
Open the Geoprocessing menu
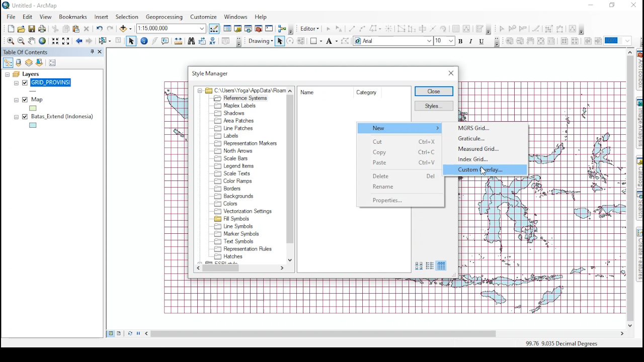tap(164, 17)
